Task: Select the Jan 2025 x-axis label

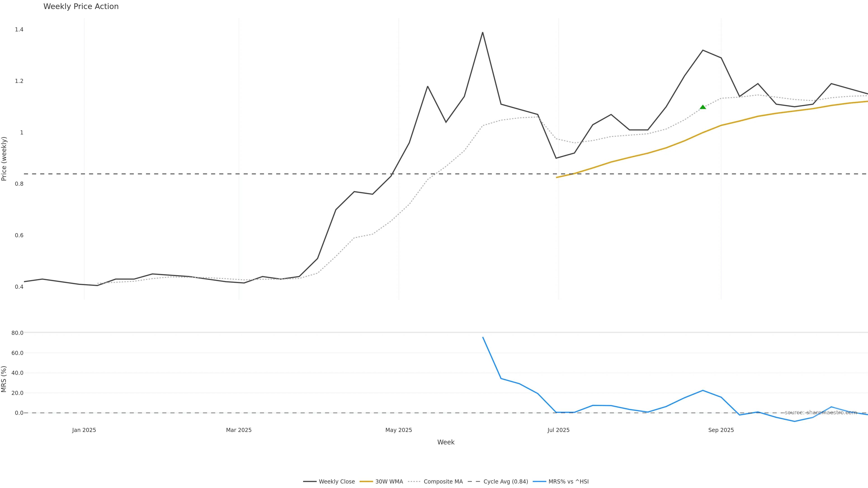Action: click(84, 430)
